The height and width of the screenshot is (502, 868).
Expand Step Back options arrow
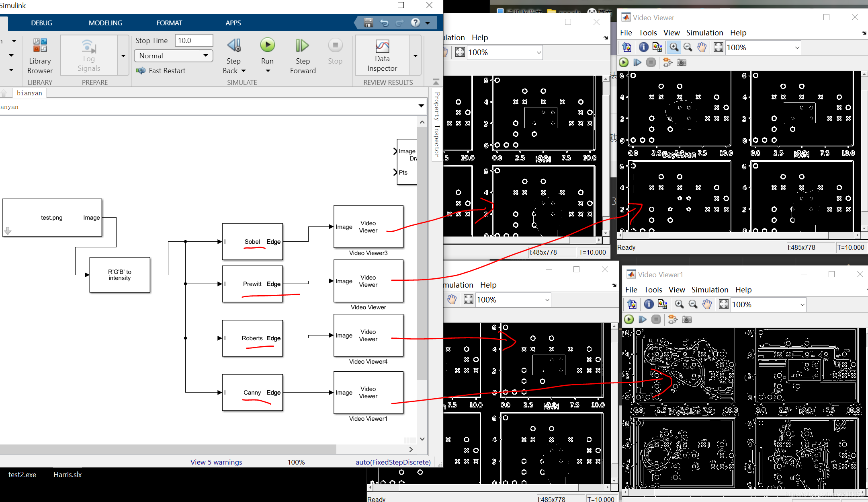click(x=243, y=71)
